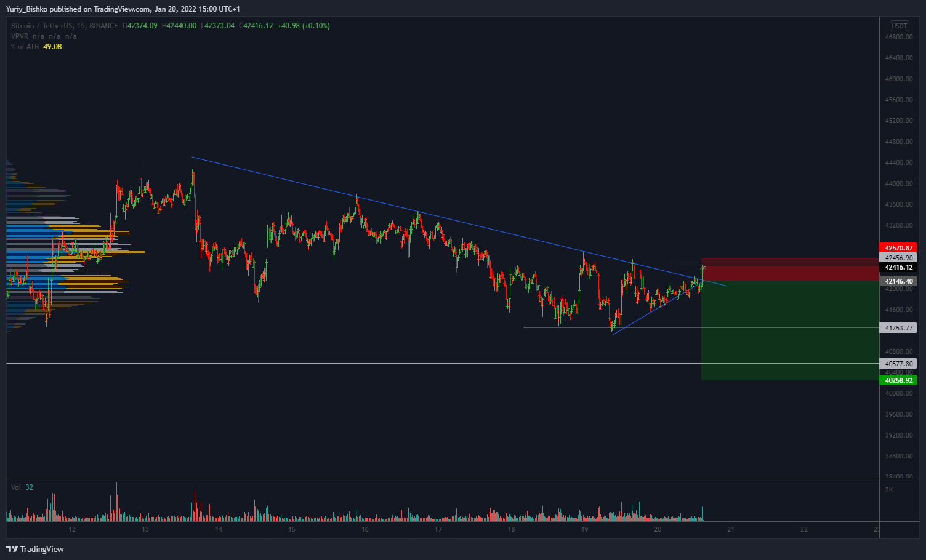Select the short ascending blue trendline
The width and height of the screenshot is (926, 560).
[x=659, y=306]
